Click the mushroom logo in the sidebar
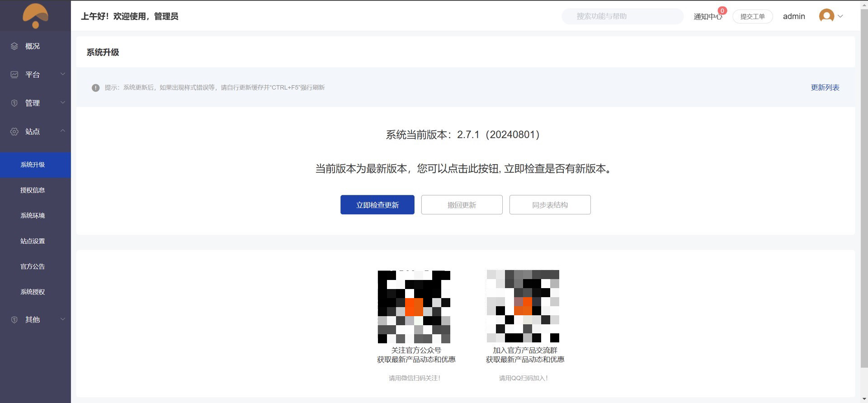The height and width of the screenshot is (403, 868). (x=35, y=16)
